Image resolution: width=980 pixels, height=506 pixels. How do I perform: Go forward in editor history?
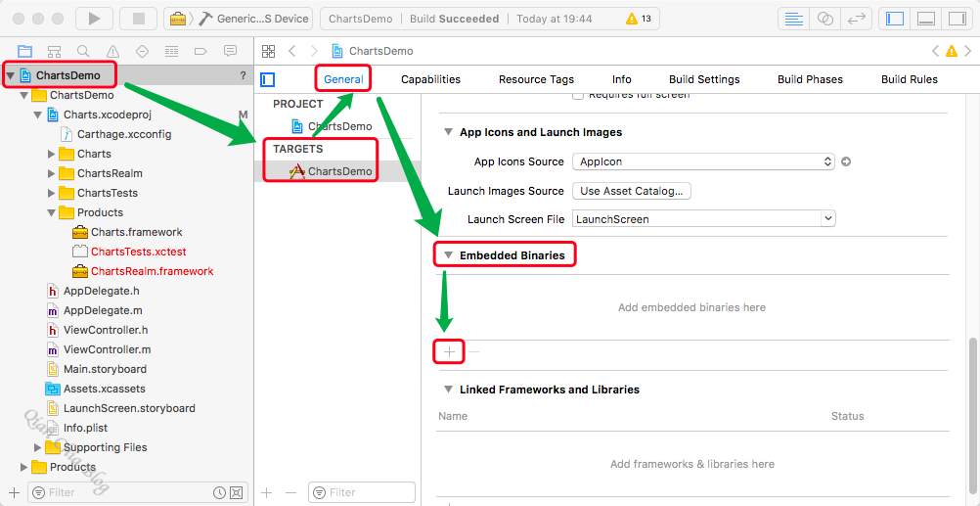coord(314,51)
